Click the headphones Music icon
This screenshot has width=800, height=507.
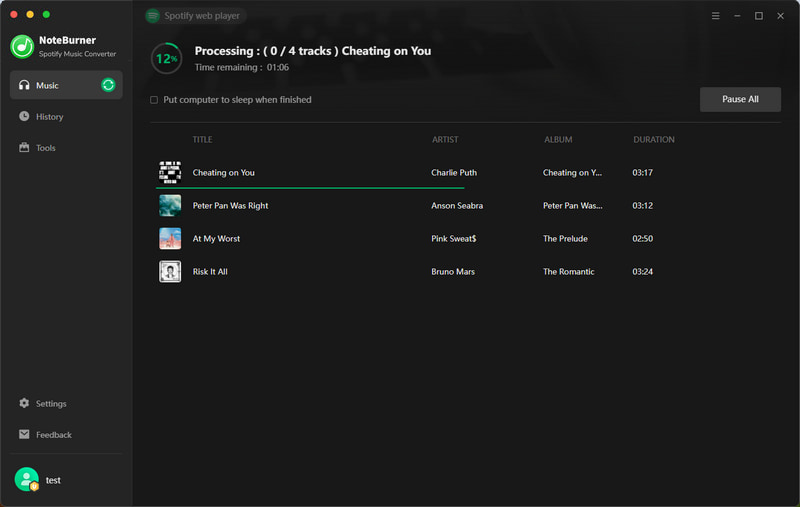pyautogui.click(x=24, y=85)
